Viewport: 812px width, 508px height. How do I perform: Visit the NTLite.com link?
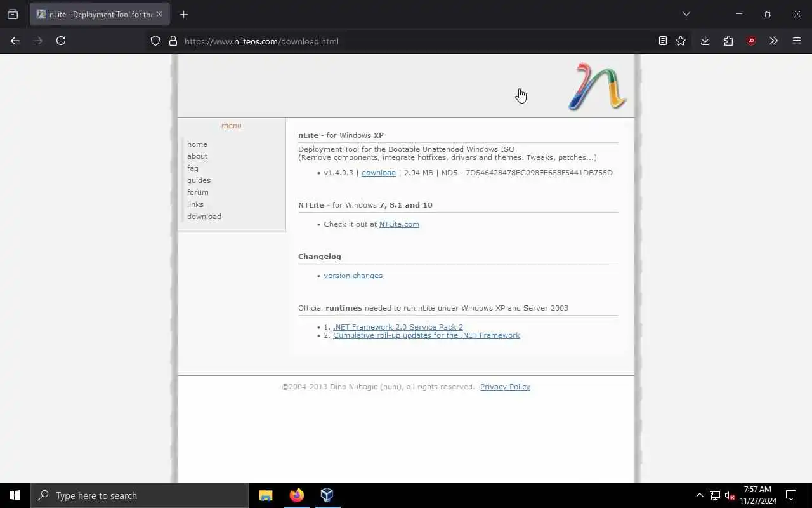[399, 224]
